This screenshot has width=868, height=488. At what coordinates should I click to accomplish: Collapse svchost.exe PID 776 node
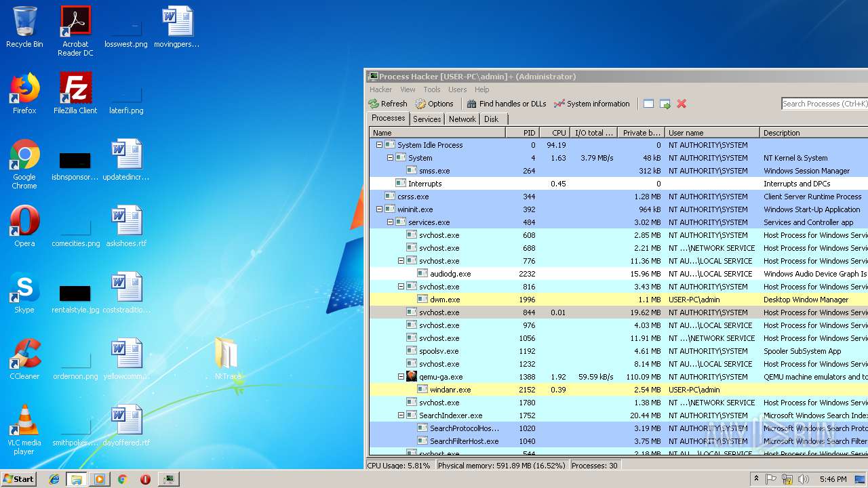pyautogui.click(x=401, y=260)
